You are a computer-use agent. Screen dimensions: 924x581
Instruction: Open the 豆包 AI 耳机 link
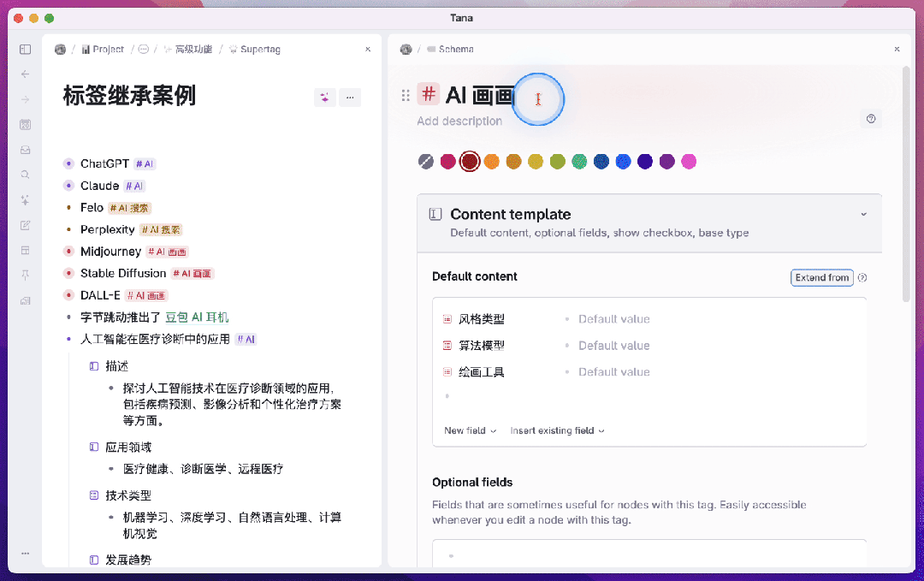[197, 317]
